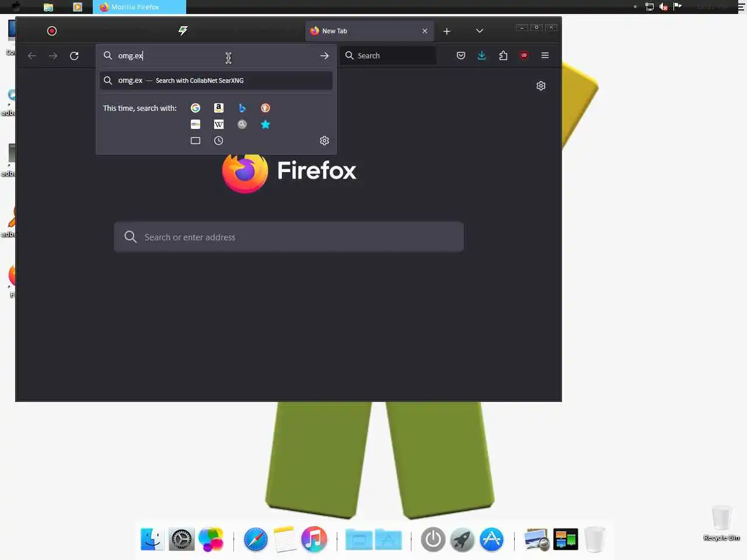Click the Firefox logo on the new tab page

[245, 171]
